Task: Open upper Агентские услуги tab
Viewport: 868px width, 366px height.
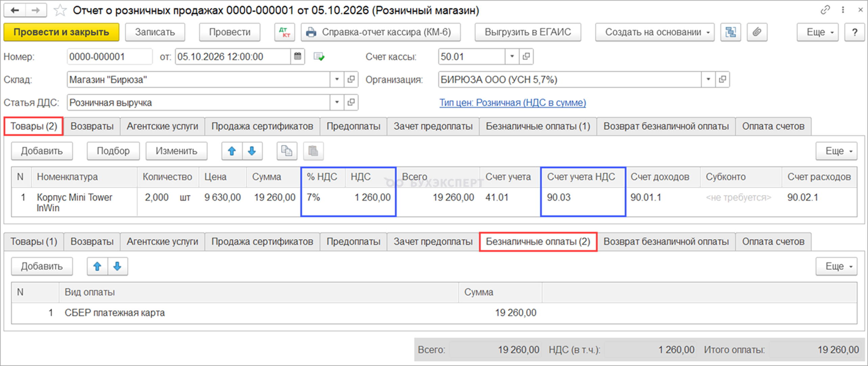Action: [x=162, y=126]
